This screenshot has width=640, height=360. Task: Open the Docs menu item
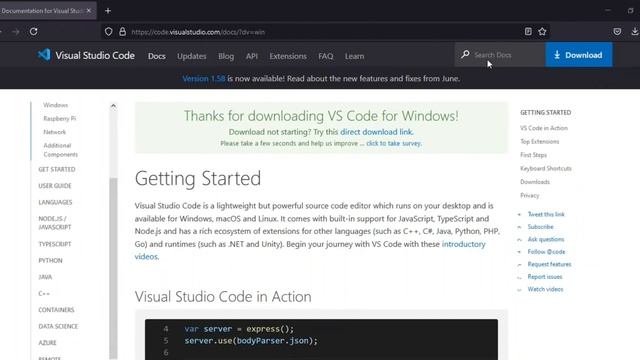(x=157, y=56)
